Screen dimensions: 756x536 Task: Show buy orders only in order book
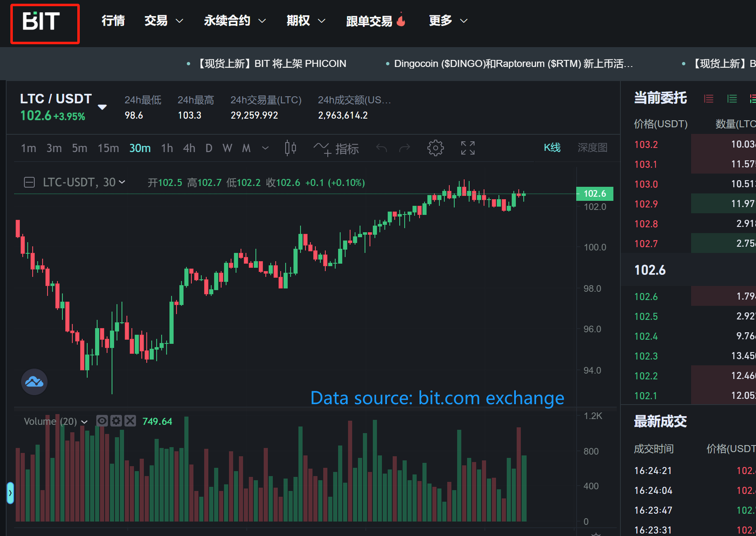(x=732, y=99)
